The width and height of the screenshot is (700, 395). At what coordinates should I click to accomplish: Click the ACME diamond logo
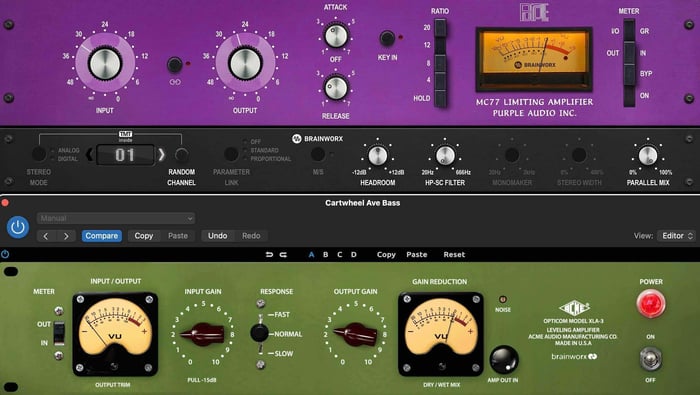coord(574,308)
